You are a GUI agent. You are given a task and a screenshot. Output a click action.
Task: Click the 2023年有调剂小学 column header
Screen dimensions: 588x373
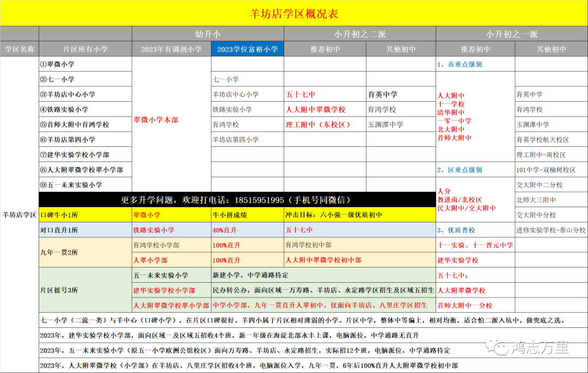pyautogui.click(x=171, y=49)
